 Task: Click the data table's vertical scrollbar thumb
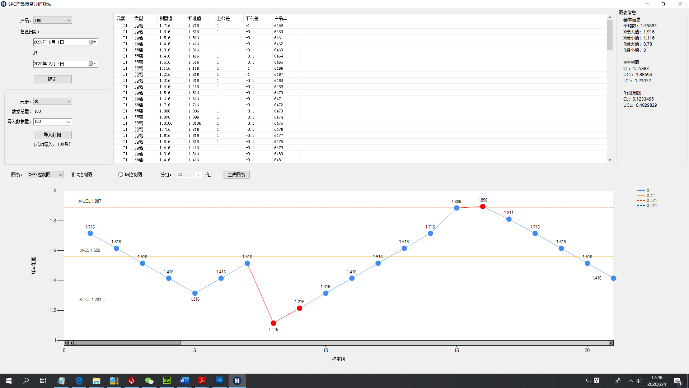(609, 35)
